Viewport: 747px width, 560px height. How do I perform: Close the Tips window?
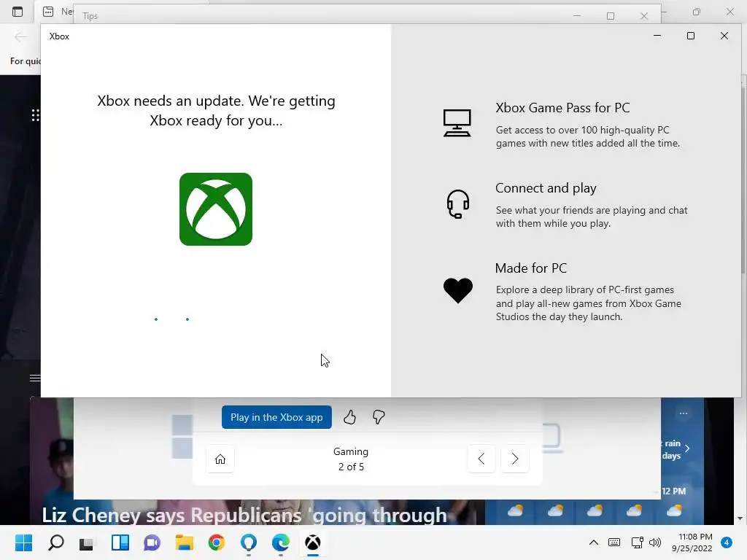click(644, 16)
